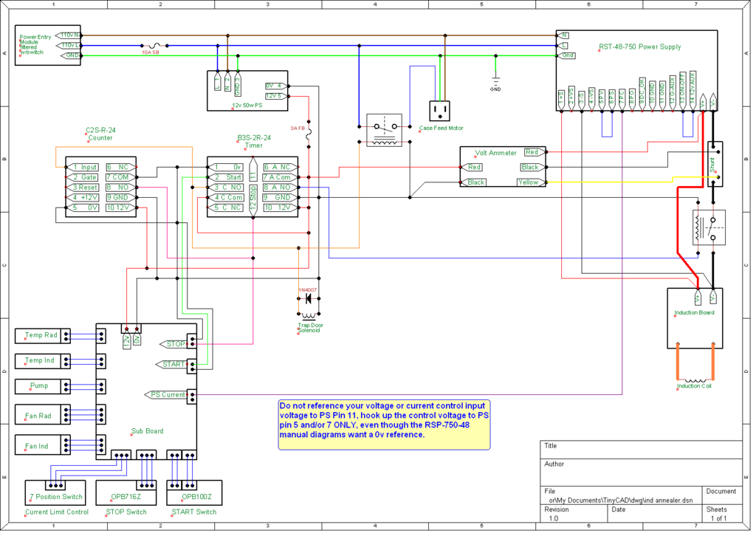Select the Title field in title block
756x536 pixels.
[x=641, y=450]
